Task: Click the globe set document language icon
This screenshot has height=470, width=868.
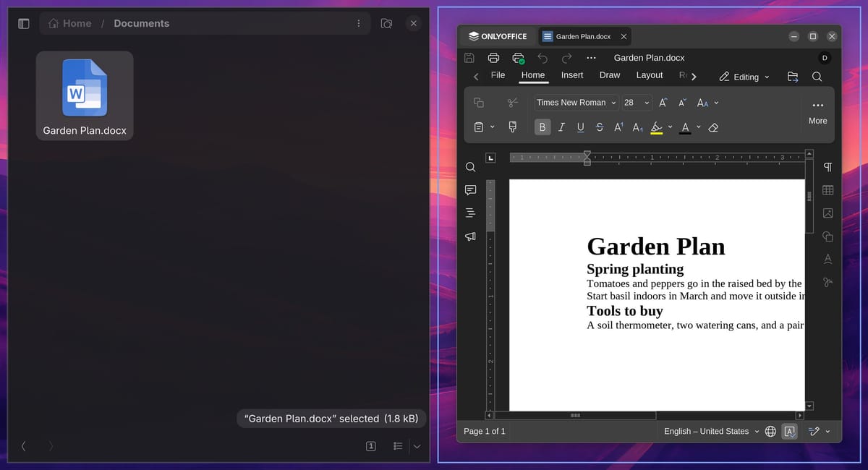Action: point(770,431)
